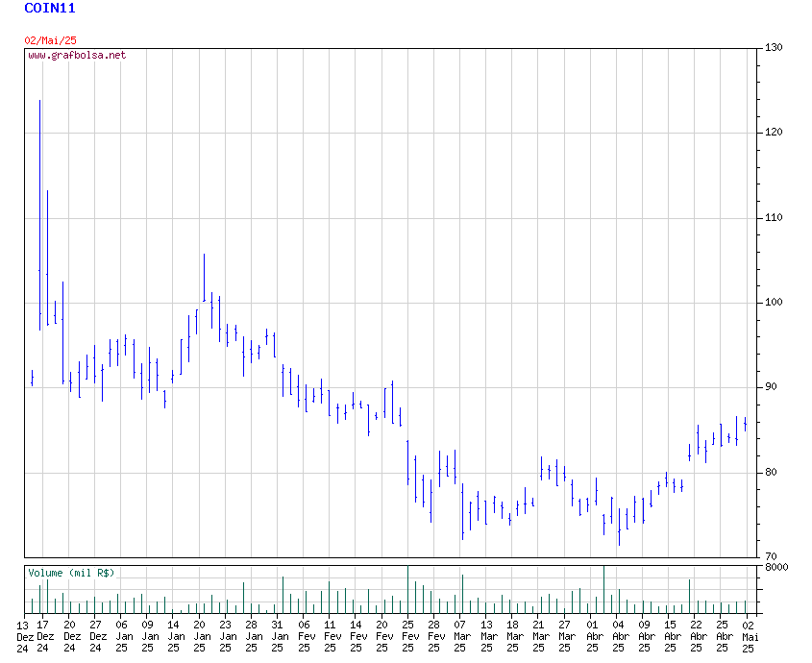Click the Volume (mil R$) label
The image size is (812, 663).
tap(71, 573)
